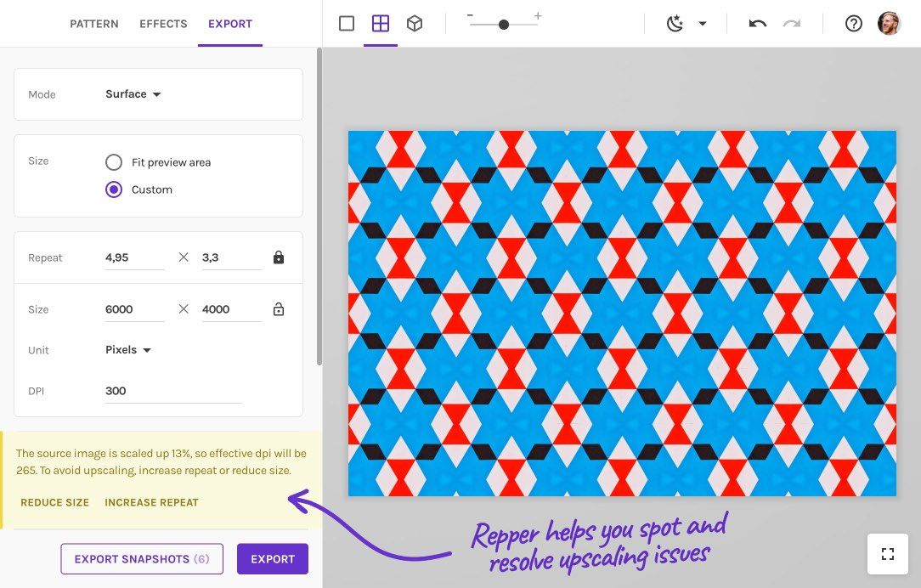Select the Custom size radio button
Image resolution: width=921 pixels, height=588 pixels.
coord(114,189)
